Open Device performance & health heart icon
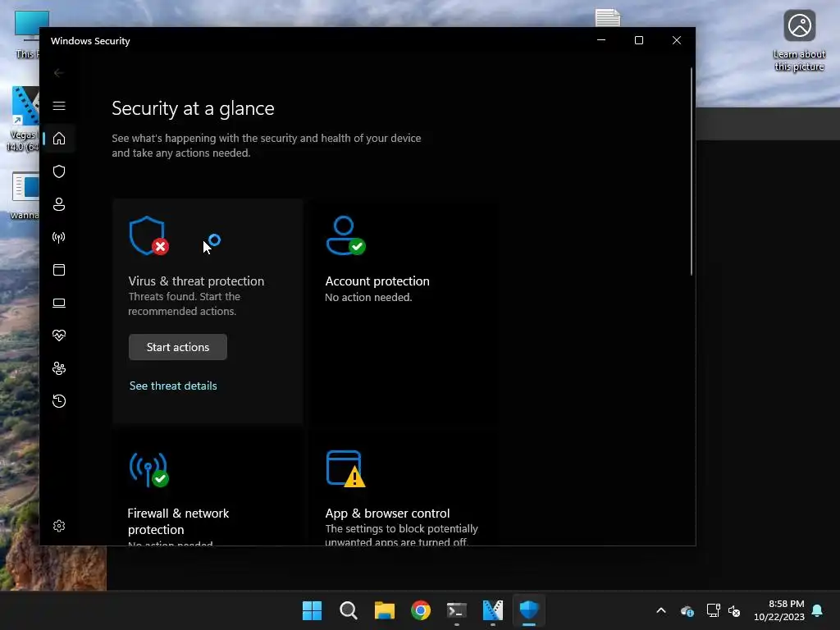840x630 pixels. (59, 336)
